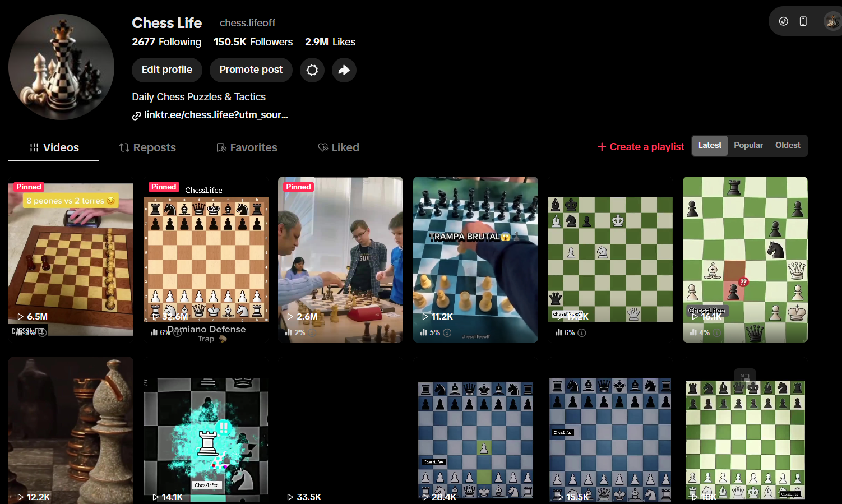This screenshot has height=504, width=842.
Task: Expand the bottom-right chessboard video thumbnail
Action: click(x=745, y=377)
